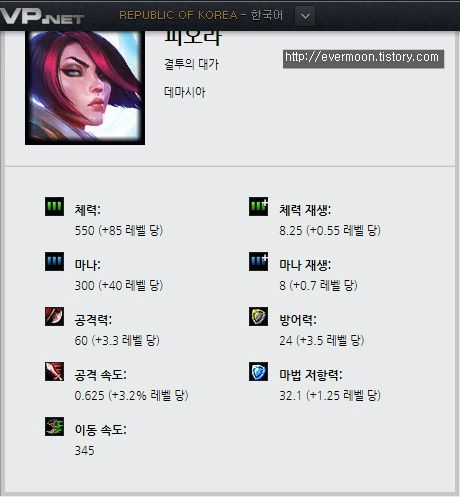Click the champion name 피오라 heading
The width and height of the screenshot is (460, 497).
click(192, 38)
